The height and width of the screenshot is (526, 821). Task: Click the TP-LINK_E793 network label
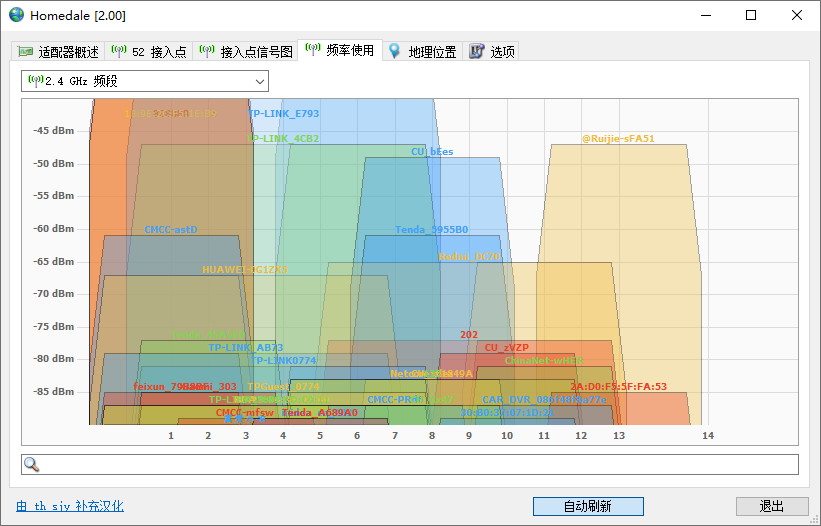(x=283, y=114)
